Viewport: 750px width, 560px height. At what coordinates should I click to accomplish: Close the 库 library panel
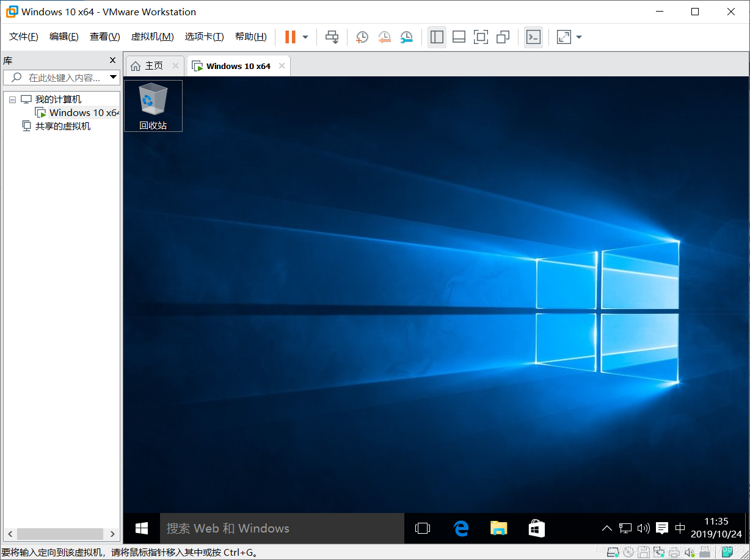click(x=112, y=60)
